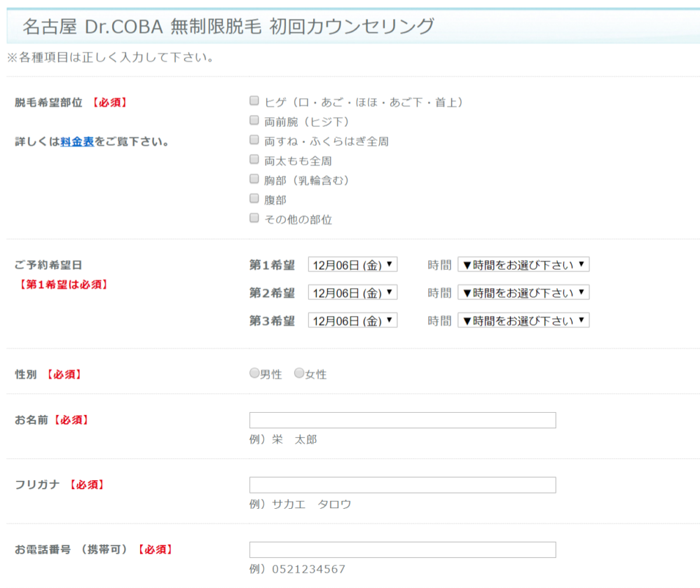Expand the 第2希望 time selector

click(523, 292)
